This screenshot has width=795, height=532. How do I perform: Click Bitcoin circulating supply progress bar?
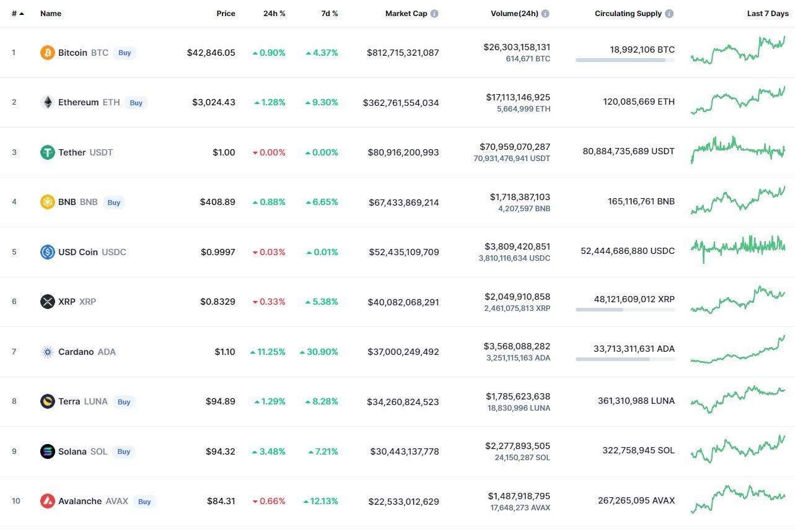click(625, 60)
